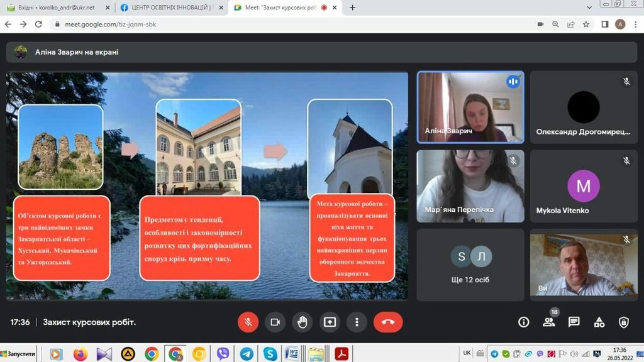Screen dimensions: 644x362
Task: Switch to the ЦЕНТР ОСВІТНІХ ІННОВАЦІЙ tab
Action: coord(170,8)
